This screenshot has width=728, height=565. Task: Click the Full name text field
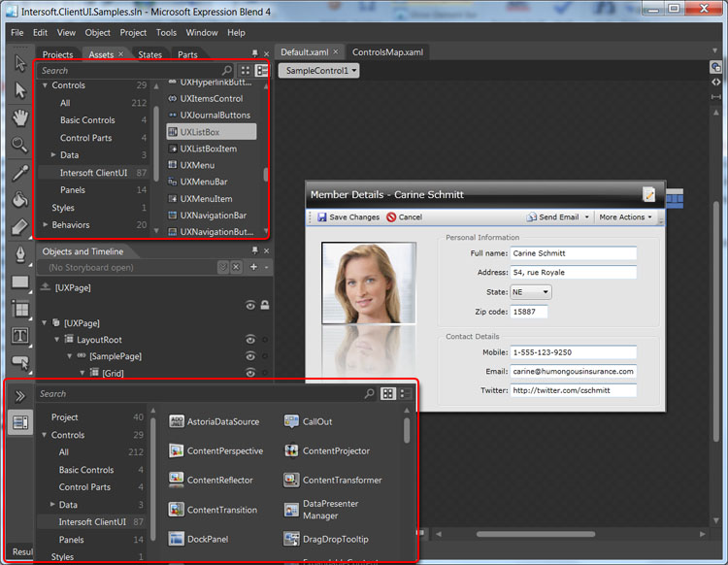(x=574, y=253)
